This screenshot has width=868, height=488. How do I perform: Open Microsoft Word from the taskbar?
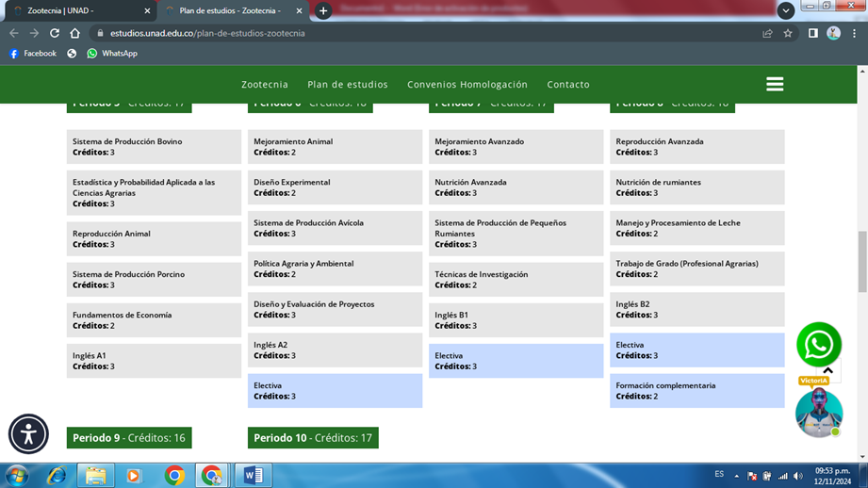(x=253, y=476)
